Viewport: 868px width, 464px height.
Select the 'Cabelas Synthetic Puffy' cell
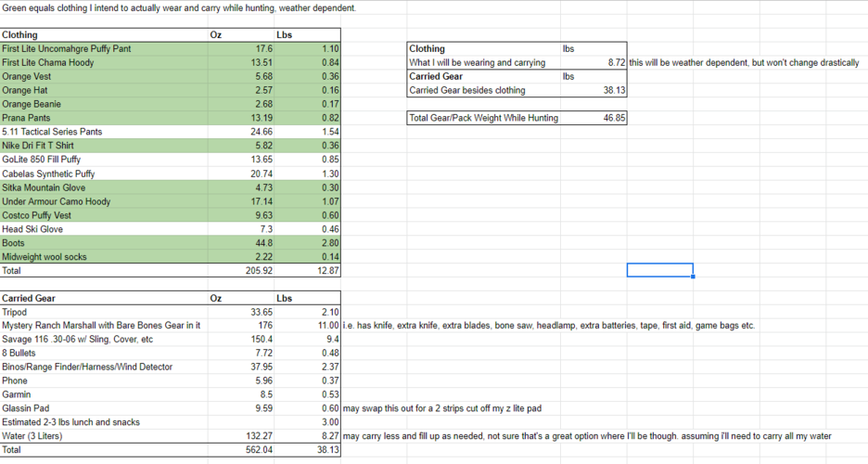[x=104, y=174]
